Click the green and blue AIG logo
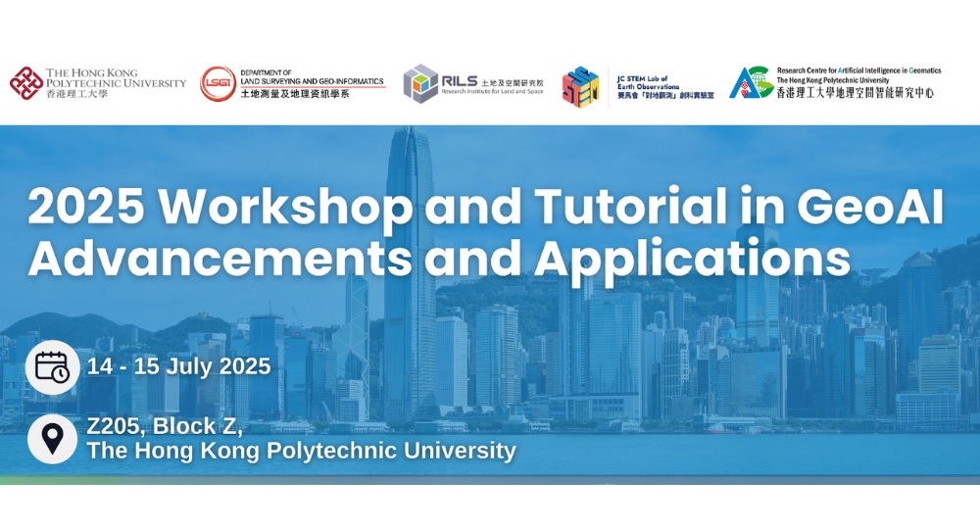The image size is (980, 529). pyautogui.click(x=750, y=83)
